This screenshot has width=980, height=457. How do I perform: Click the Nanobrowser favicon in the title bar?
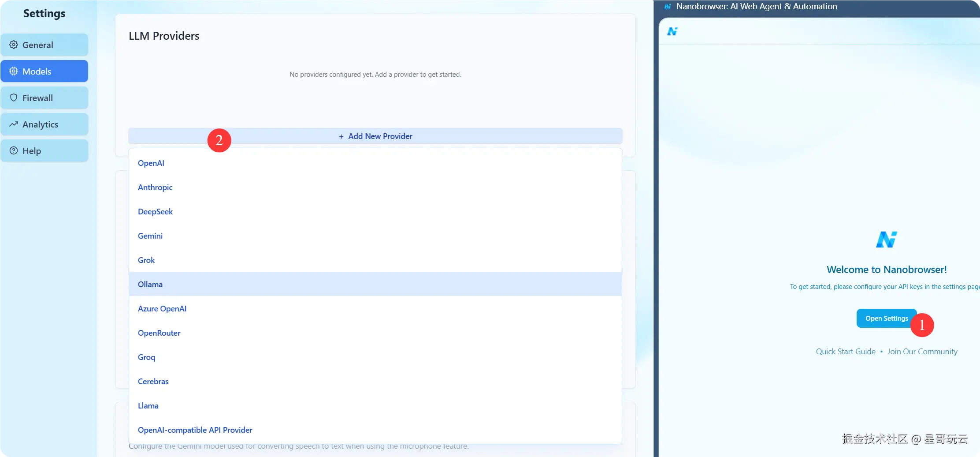(668, 7)
